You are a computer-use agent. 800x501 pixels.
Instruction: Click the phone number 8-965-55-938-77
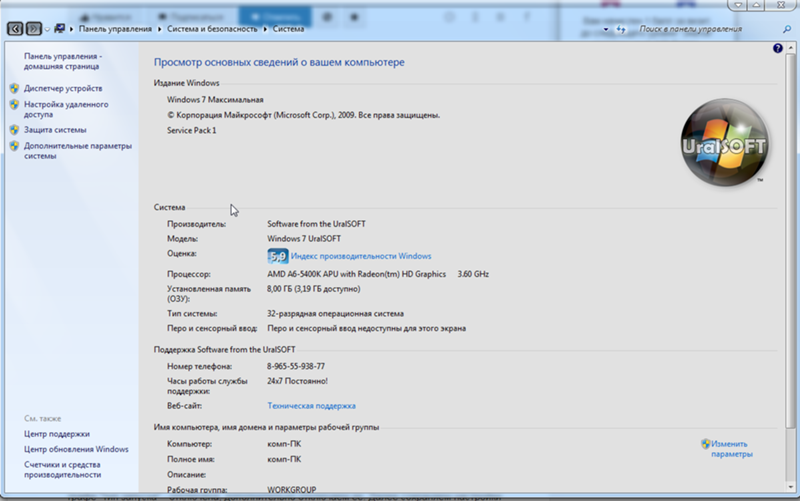pyautogui.click(x=296, y=366)
